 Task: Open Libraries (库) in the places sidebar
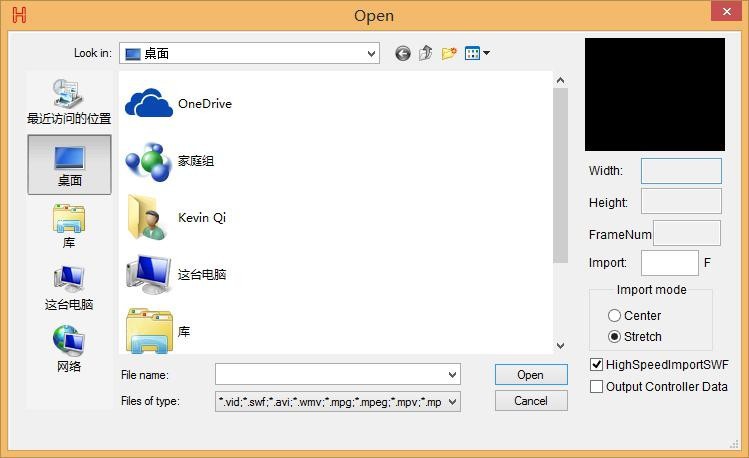[x=69, y=226]
